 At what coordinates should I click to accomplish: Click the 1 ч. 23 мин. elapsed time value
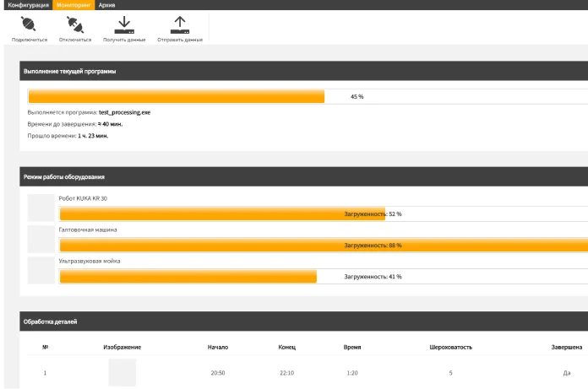tap(93, 136)
